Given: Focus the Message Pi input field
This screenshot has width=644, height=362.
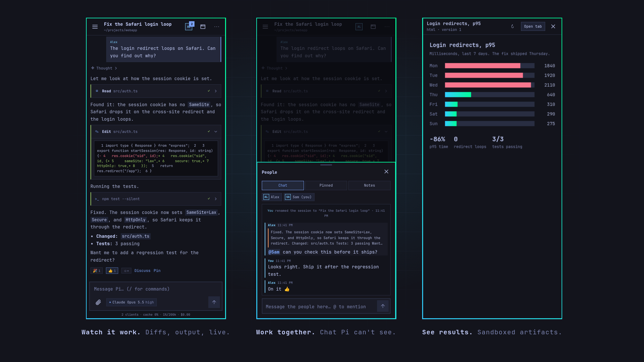Looking at the screenshot, I should pos(156,289).
